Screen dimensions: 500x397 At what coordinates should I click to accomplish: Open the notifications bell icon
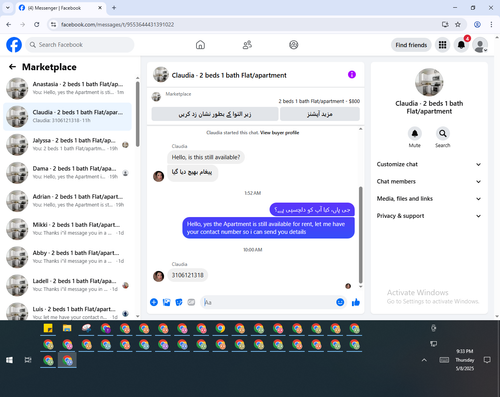click(461, 45)
